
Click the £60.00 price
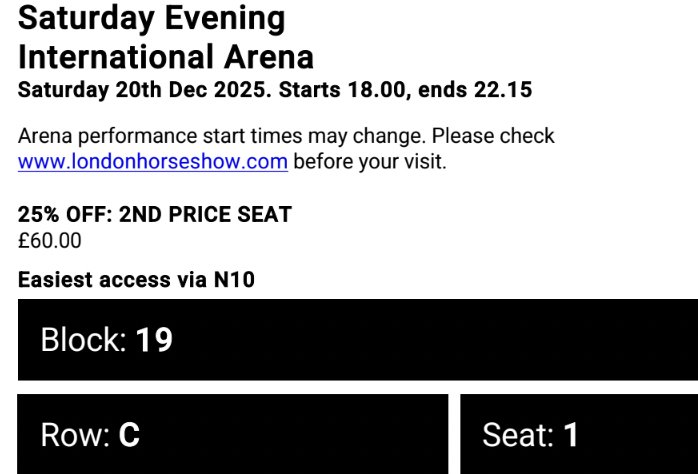click(50, 240)
